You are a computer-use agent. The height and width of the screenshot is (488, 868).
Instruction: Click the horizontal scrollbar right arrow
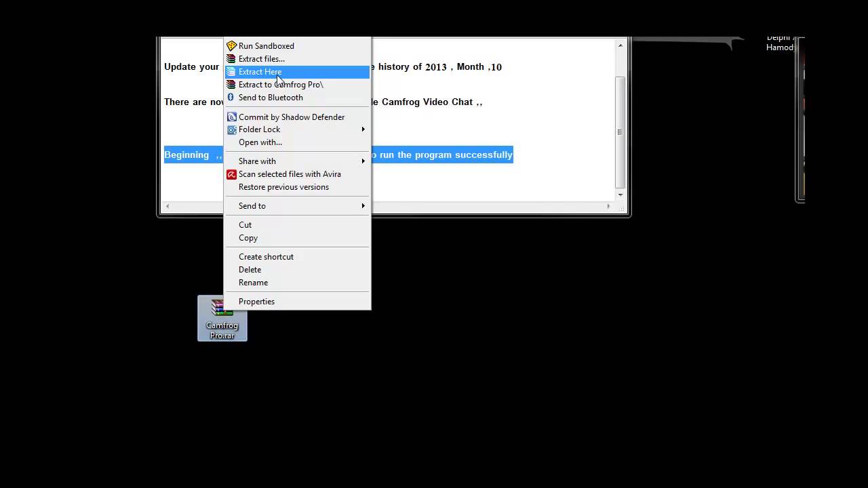point(608,206)
